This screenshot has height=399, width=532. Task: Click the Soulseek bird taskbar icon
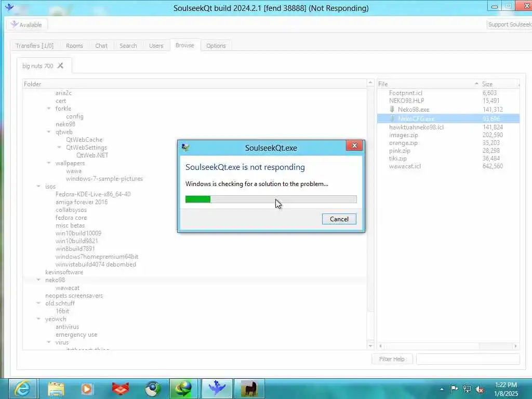(217, 389)
